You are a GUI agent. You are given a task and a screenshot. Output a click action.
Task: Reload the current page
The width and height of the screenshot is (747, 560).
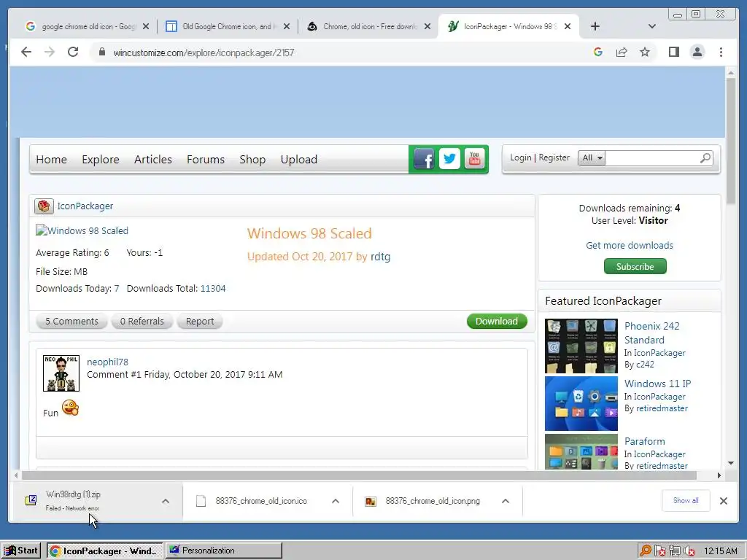click(73, 52)
